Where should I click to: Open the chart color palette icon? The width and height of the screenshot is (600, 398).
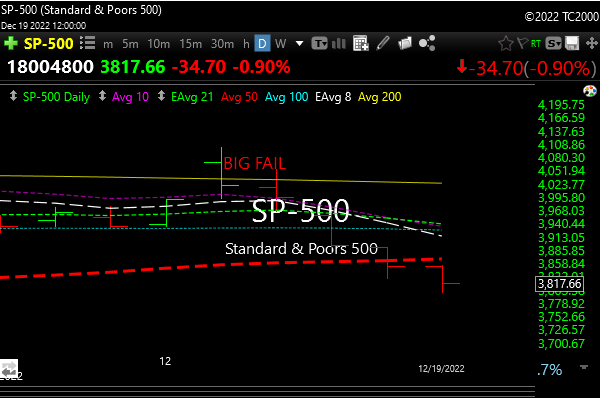coord(590,91)
